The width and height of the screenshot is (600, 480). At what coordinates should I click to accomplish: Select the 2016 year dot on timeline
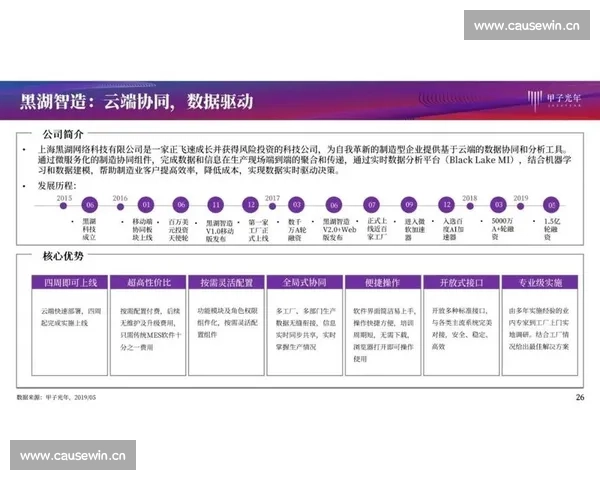pos(120,207)
